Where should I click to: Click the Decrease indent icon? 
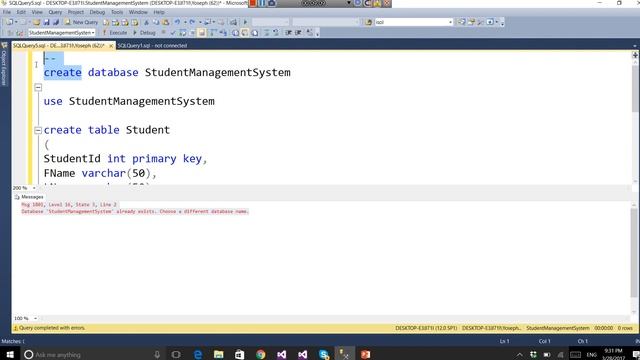[x=288, y=33]
